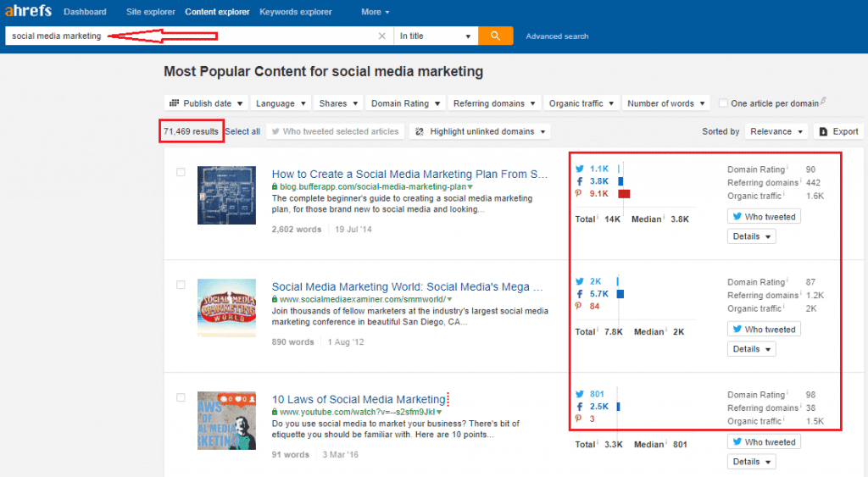Click info icon beside Organic traffic 1.6K
Image resolution: width=868 pixels, height=477 pixels.
click(x=783, y=193)
